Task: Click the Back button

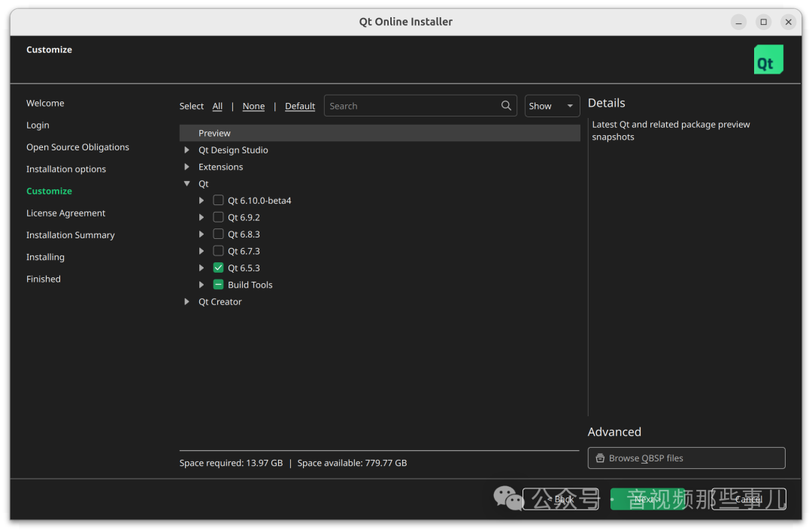Action: pyautogui.click(x=561, y=500)
